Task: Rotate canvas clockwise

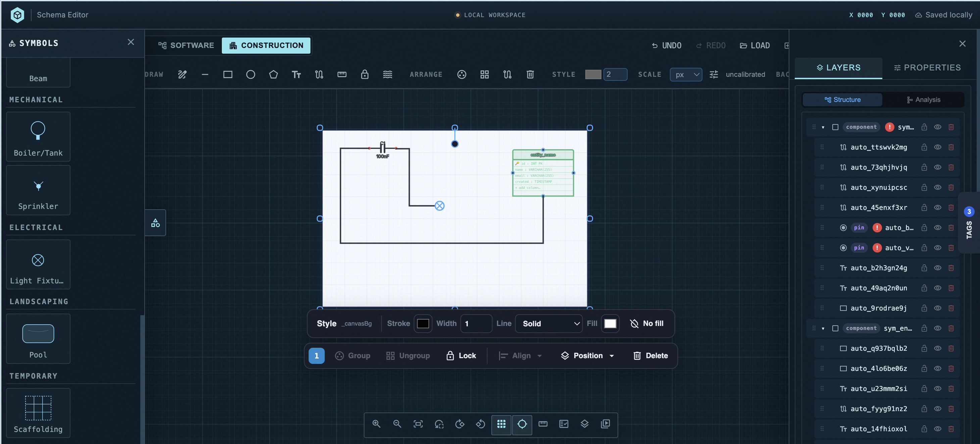Action: (x=460, y=424)
